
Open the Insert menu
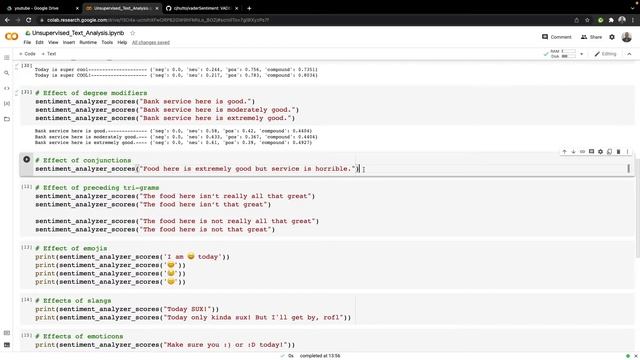pyautogui.click(x=69, y=42)
